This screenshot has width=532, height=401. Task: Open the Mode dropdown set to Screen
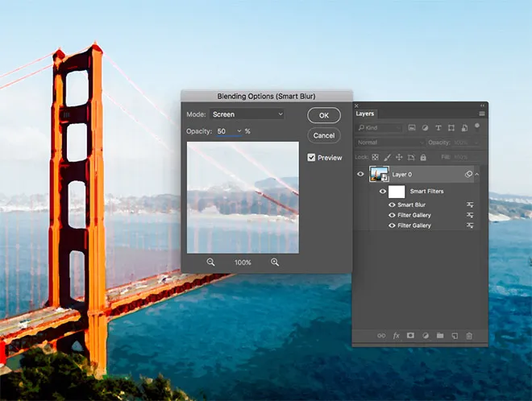(x=247, y=114)
